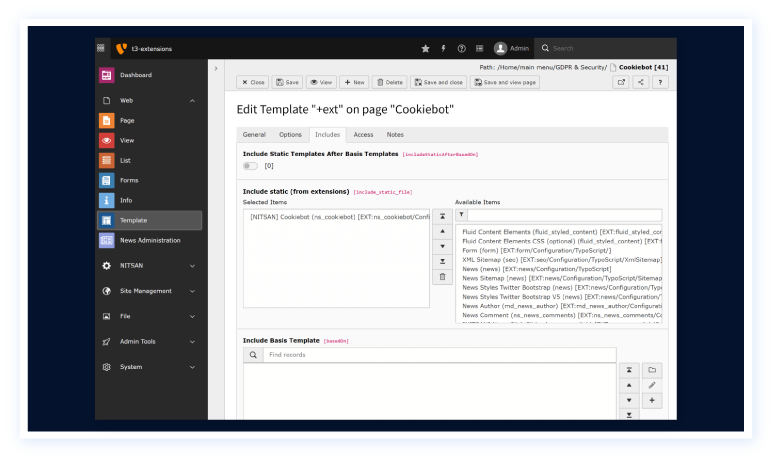Click the View button in toolbar
The width and height of the screenshot is (770, 456).
pyautogui.click(x=321, y=82)
